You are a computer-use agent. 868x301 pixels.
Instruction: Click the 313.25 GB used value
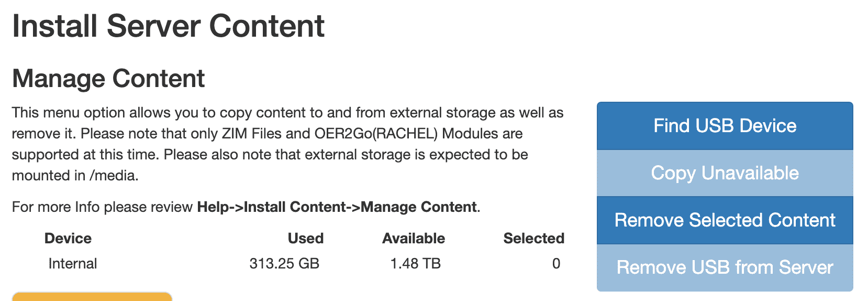pos(284,263)
